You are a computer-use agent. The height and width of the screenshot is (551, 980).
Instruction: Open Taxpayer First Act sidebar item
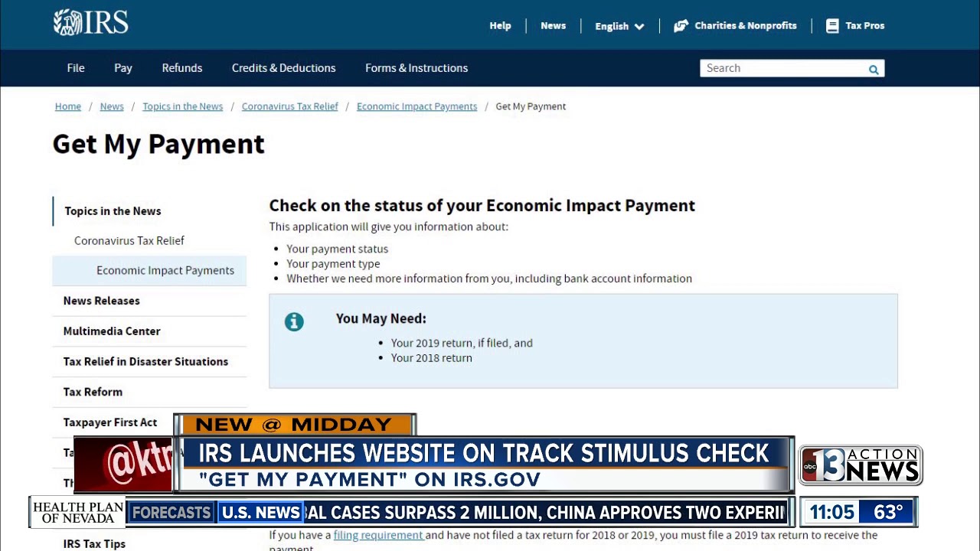[x=110, y=422]
